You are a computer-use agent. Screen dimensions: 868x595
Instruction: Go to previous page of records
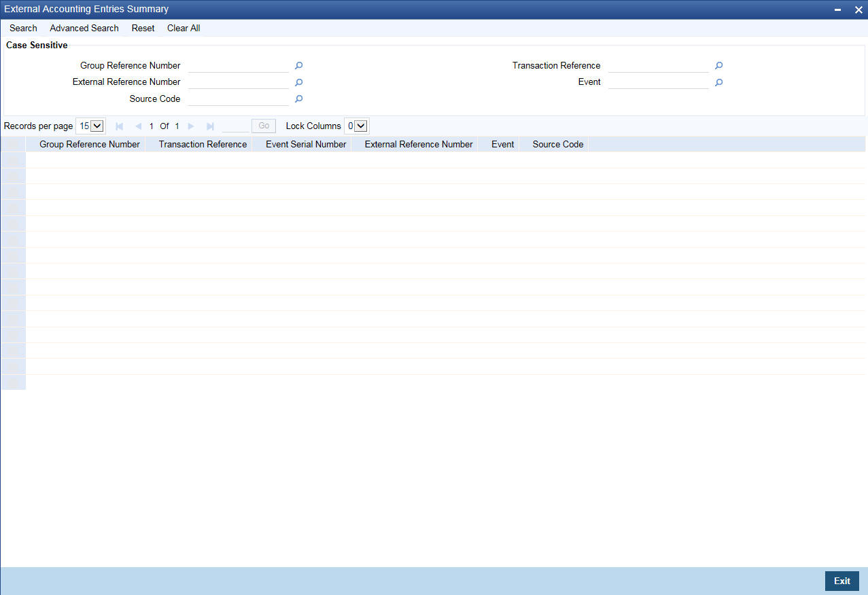pos(138,126)
